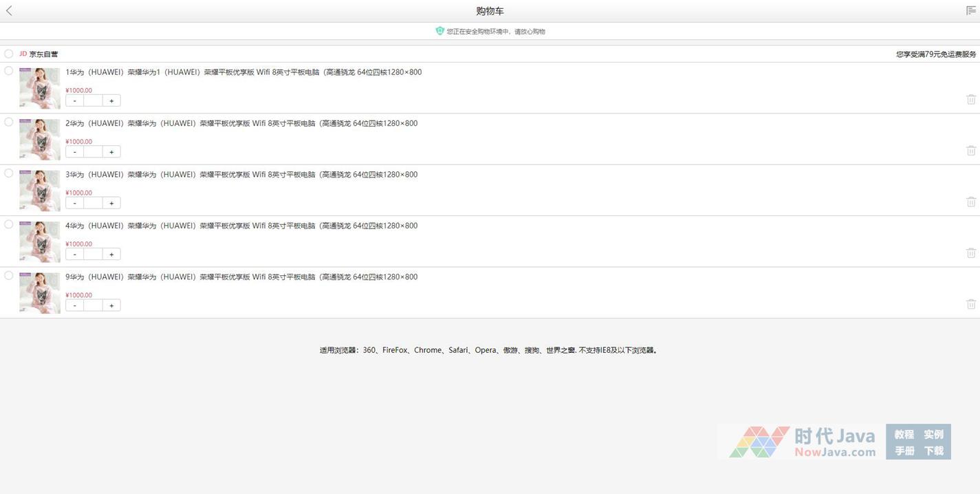Click the back arrow in the header
The image size is (980, 494).
click(x=9, y=11)
